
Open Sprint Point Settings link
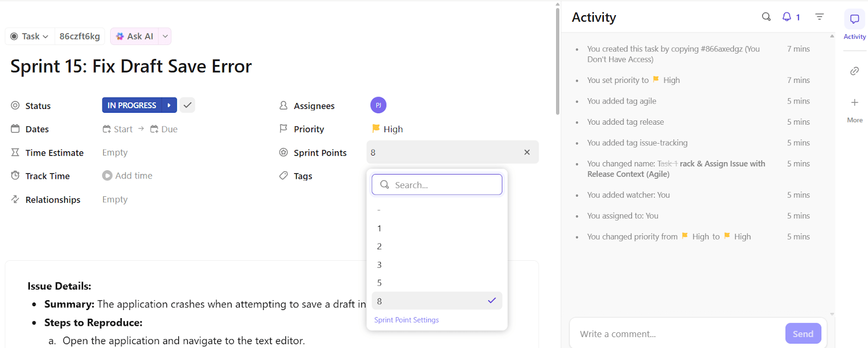[x=406, y=320]
